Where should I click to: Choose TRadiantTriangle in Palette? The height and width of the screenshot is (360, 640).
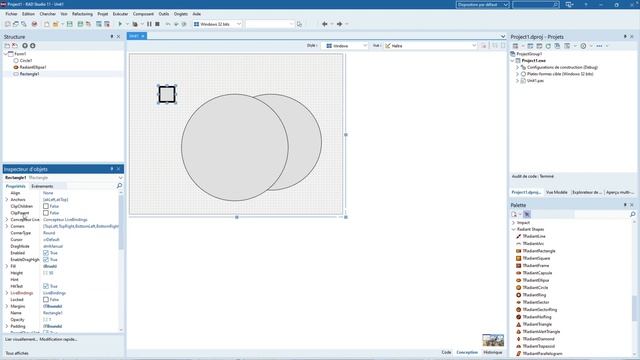point(537,324)
